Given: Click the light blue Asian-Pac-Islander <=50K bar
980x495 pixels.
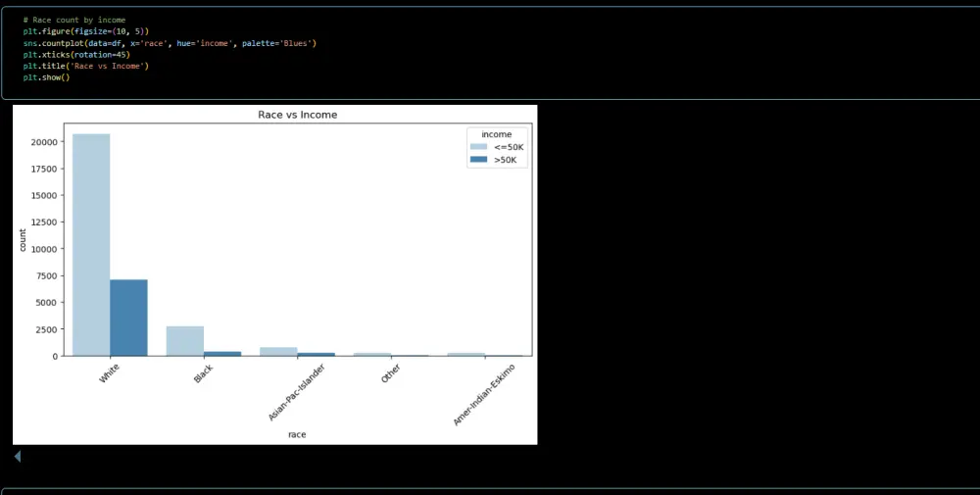Looking at the screenshot, I should [278, 352].
